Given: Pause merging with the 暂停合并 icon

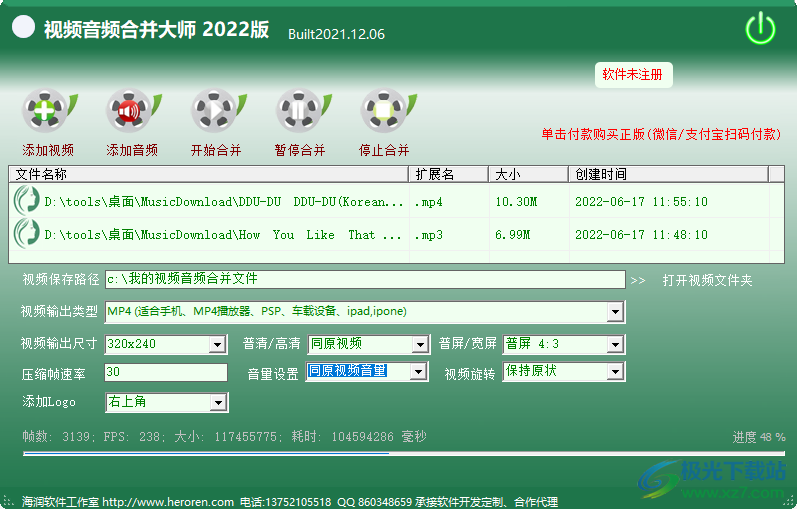Looking at the screenshot, I should click(x=302, y=111).
